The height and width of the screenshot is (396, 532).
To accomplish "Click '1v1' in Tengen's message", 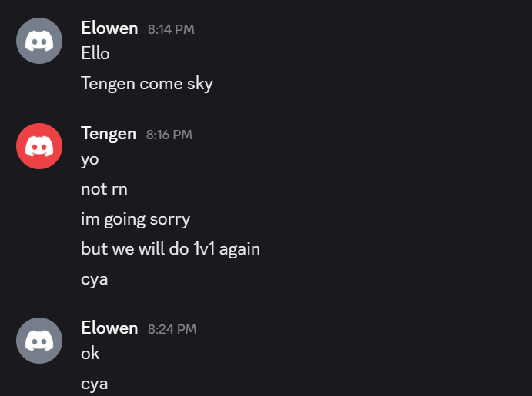I will 204,249.
